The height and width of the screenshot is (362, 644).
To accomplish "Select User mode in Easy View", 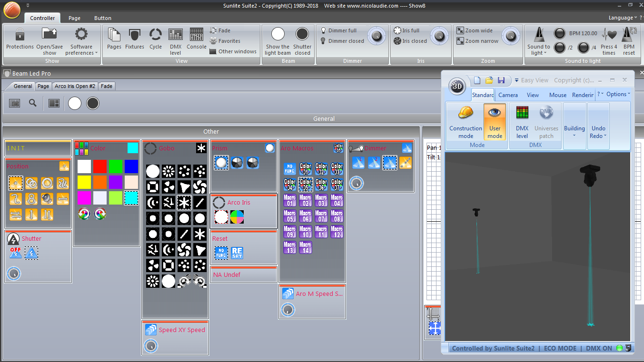I will (495, 122).
